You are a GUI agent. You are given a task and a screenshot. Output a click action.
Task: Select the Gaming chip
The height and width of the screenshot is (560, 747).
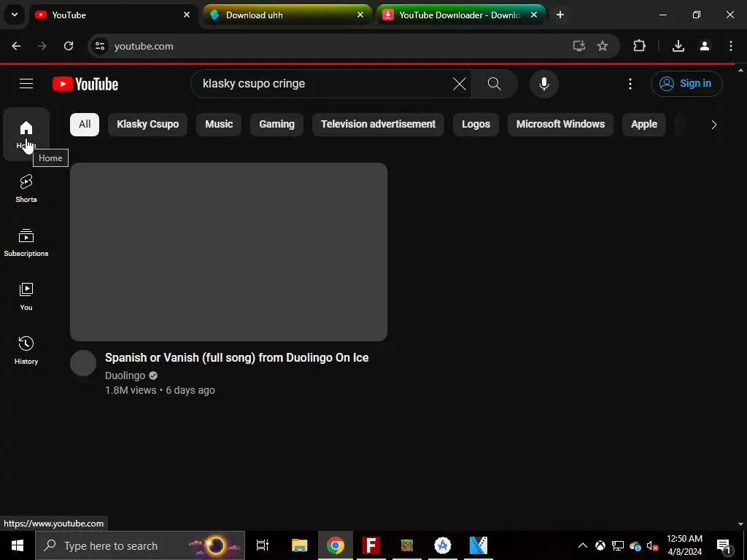pos(276,124)
